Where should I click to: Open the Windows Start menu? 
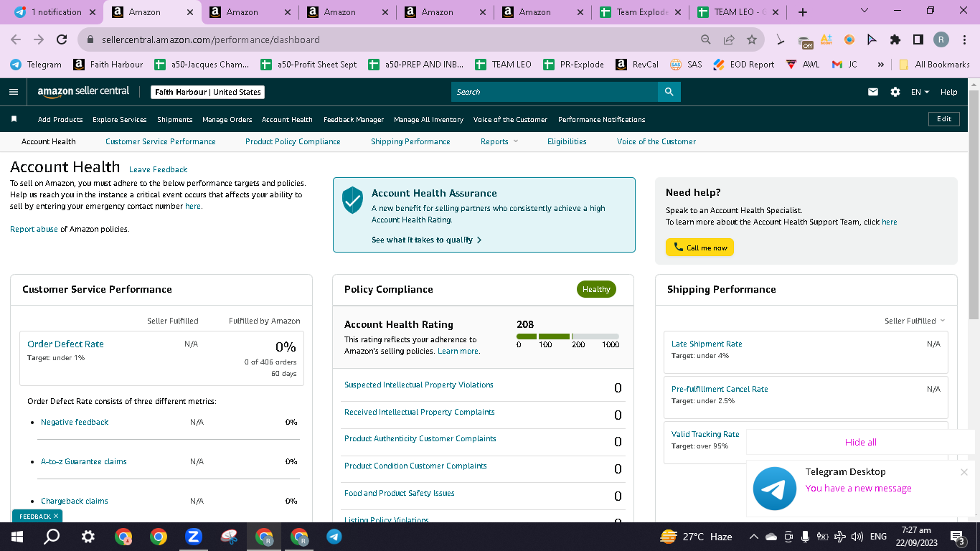coord(17,536)
